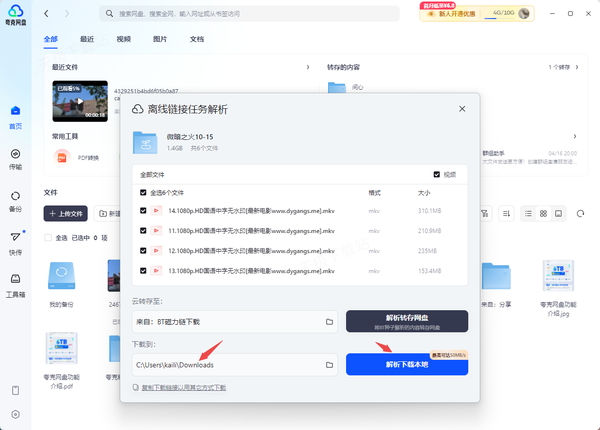Image resolution: width=600 pixels, height=430 pixels.
Task: Click the 解析下载本地 blue button
Action: coord(407,365)
